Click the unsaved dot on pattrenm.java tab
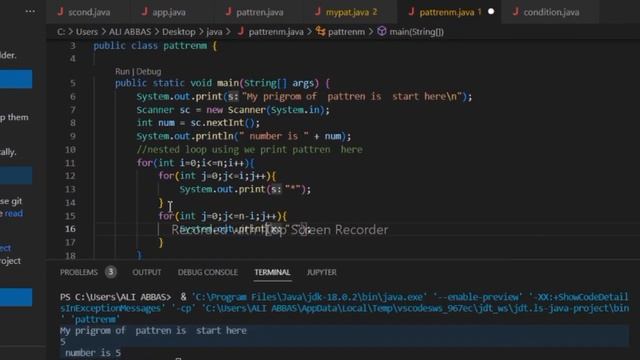This screenshot has height=360, width=640. [x=491, y=11]
